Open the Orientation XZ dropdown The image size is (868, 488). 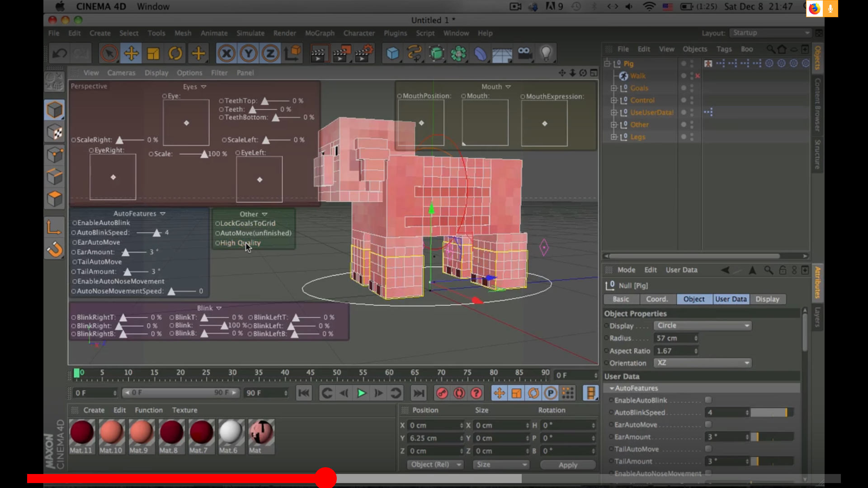click(x=703, y=363)
